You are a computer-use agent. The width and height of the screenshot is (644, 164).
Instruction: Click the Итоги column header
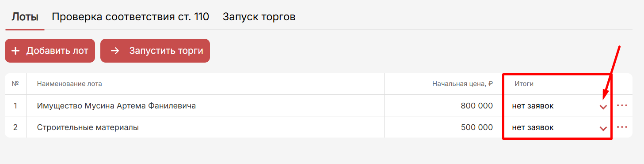(524, 84)
